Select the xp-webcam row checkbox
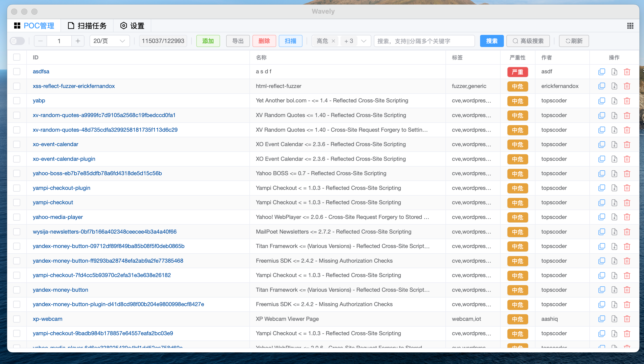This screenshot has width=644, height=364. (17, 319)
